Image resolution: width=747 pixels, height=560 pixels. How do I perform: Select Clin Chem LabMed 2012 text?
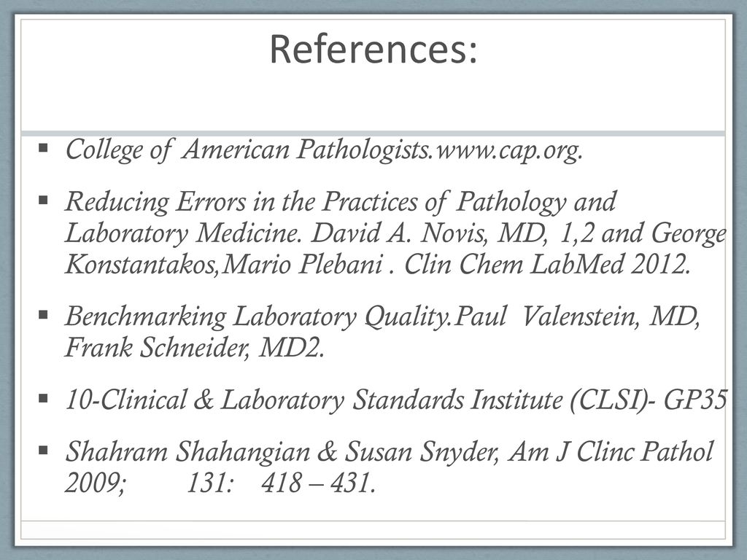click(x=547, y=265)
